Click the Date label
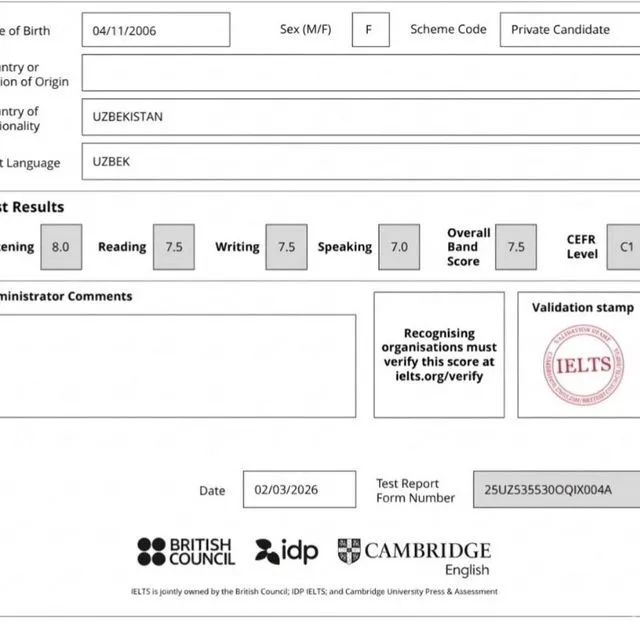Image resolution: width=640 pixels, height=640 pixels. pyautogui.click(x=212, y=491)
